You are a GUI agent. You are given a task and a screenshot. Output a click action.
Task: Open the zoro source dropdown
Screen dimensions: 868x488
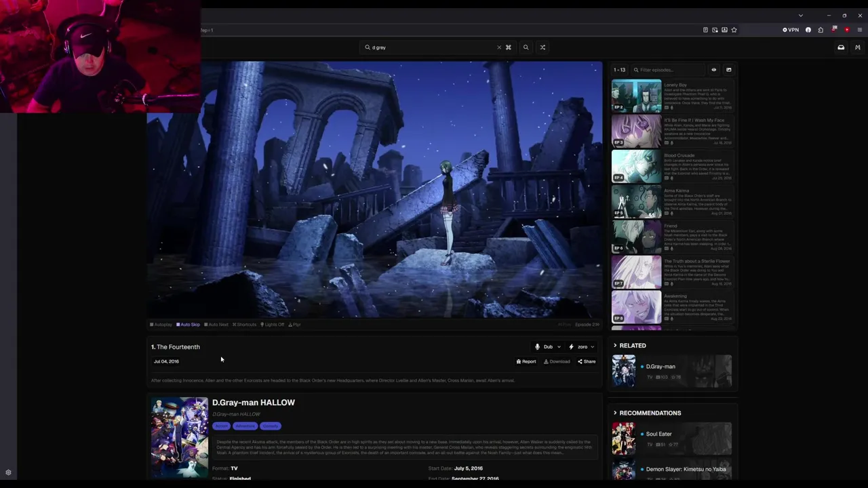click(x=582, y=347)
